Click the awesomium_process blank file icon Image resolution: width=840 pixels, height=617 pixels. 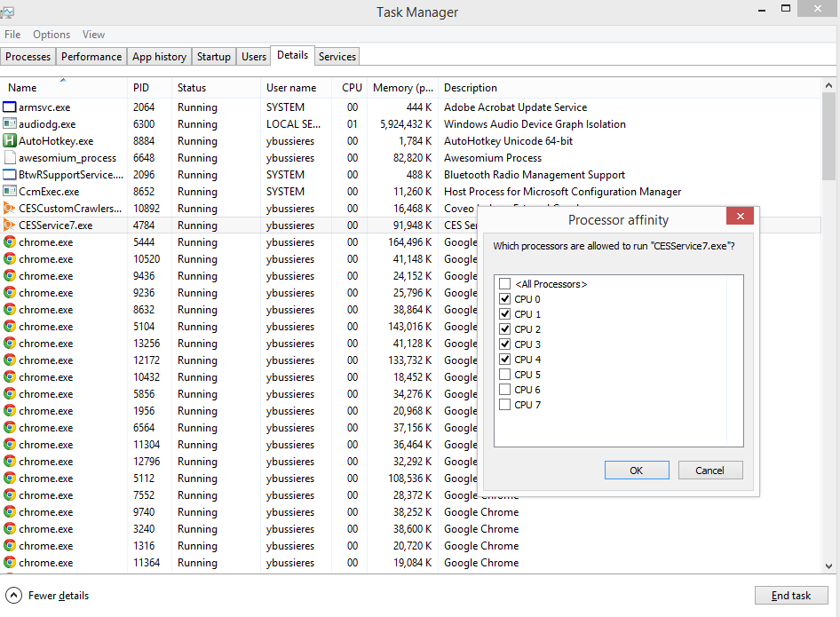pyautogui.click(x=10, y=157)
